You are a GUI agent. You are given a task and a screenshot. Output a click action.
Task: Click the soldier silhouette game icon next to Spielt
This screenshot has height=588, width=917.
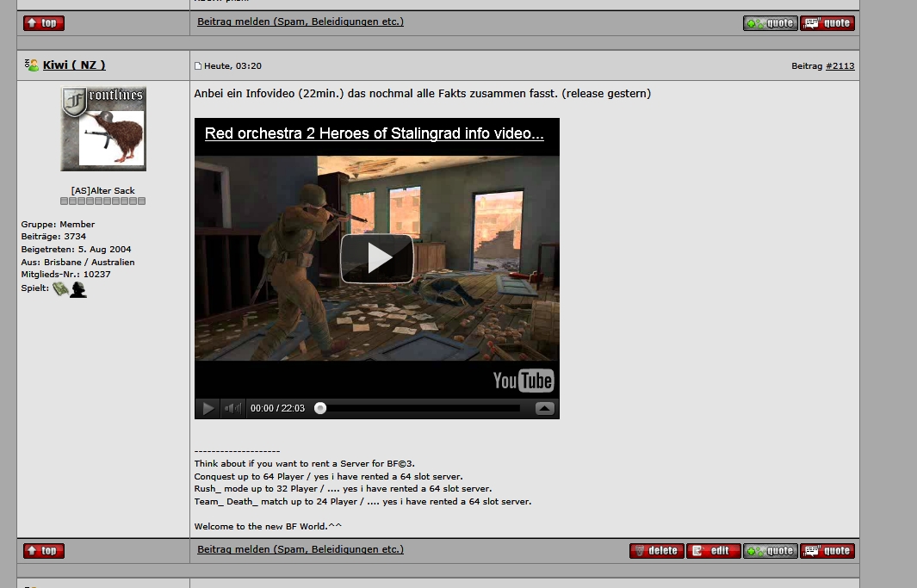click(78, 289)
